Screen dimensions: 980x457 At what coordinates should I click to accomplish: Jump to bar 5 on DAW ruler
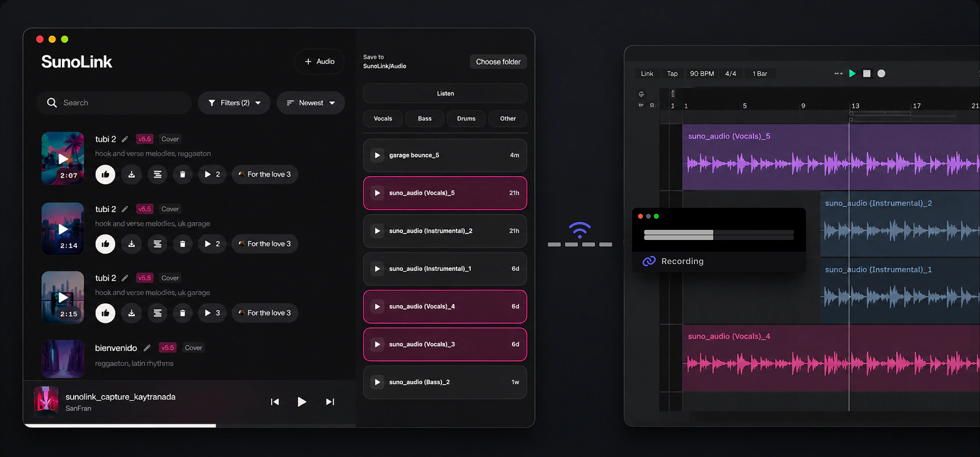tap(745, 106)
